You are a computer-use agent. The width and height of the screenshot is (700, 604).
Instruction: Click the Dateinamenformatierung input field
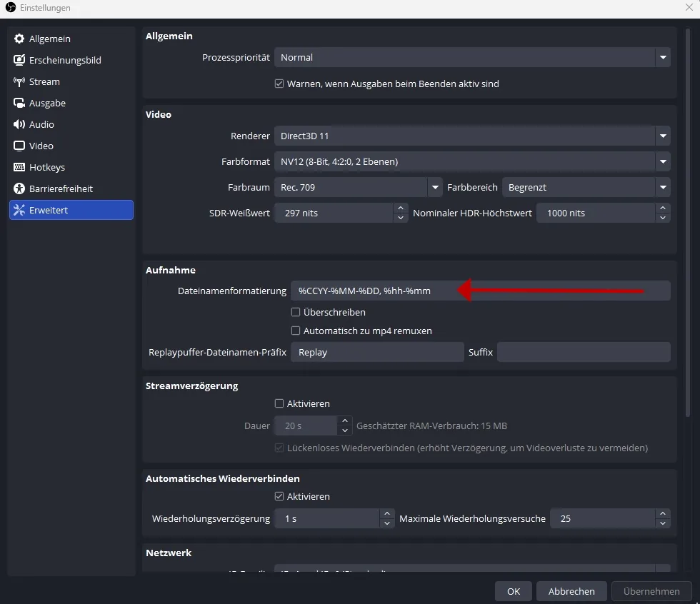(x=481, y=291)
